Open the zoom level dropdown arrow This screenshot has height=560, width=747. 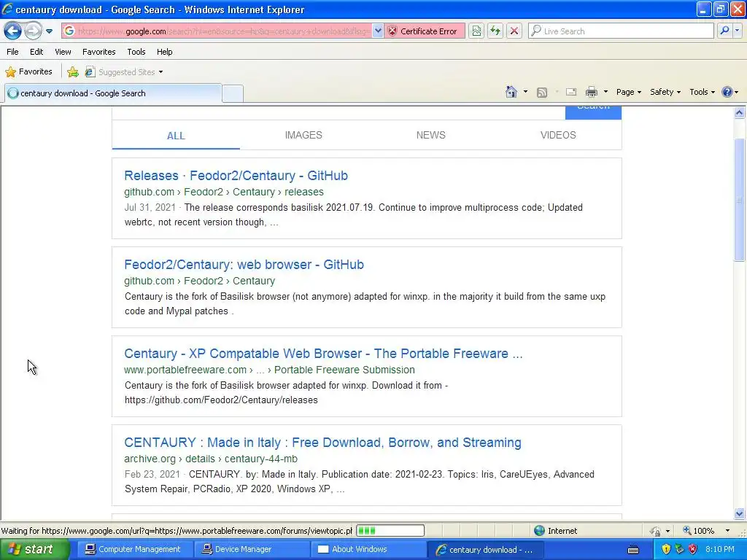click(x=727, y=531)
